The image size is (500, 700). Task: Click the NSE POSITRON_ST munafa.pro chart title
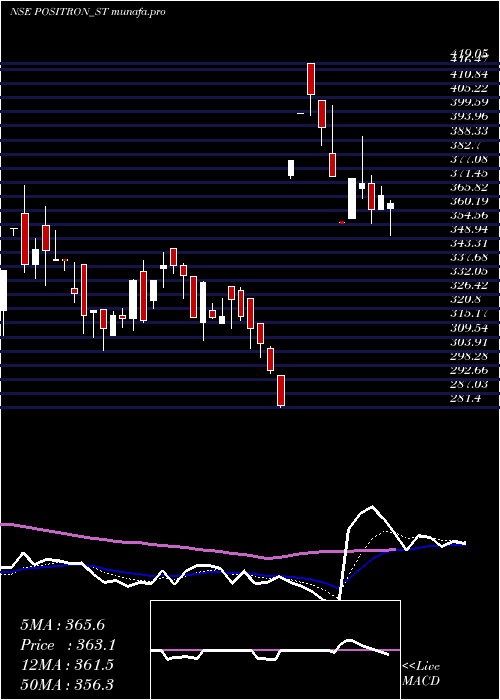click(88, 12)
